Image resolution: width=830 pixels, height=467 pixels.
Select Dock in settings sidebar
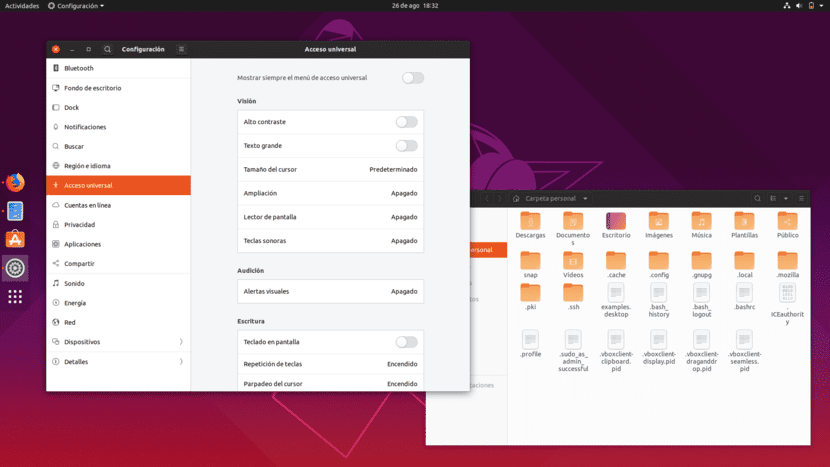tap(118, 107)
